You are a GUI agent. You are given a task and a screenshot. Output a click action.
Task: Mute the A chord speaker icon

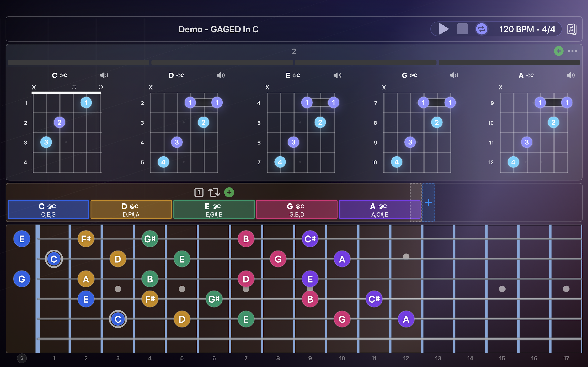point(570,75)
